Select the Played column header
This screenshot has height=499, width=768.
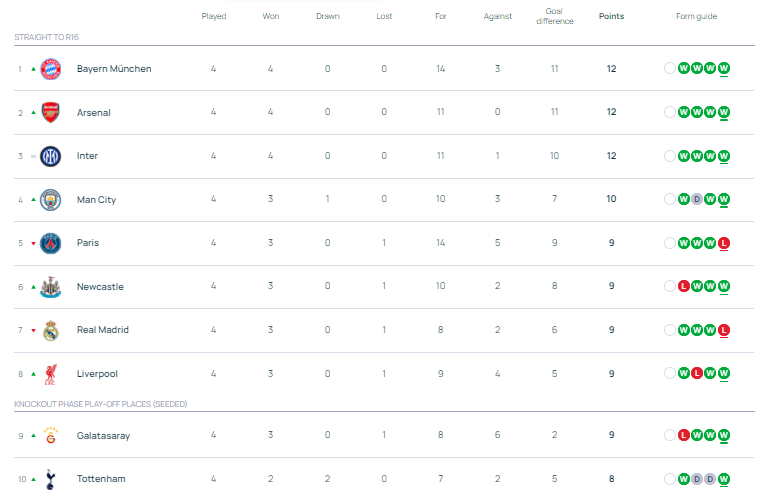click(214, 16)
